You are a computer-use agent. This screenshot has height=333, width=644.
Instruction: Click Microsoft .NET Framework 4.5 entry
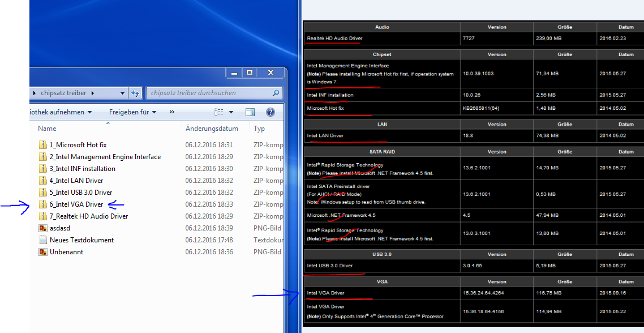point(341,215)
